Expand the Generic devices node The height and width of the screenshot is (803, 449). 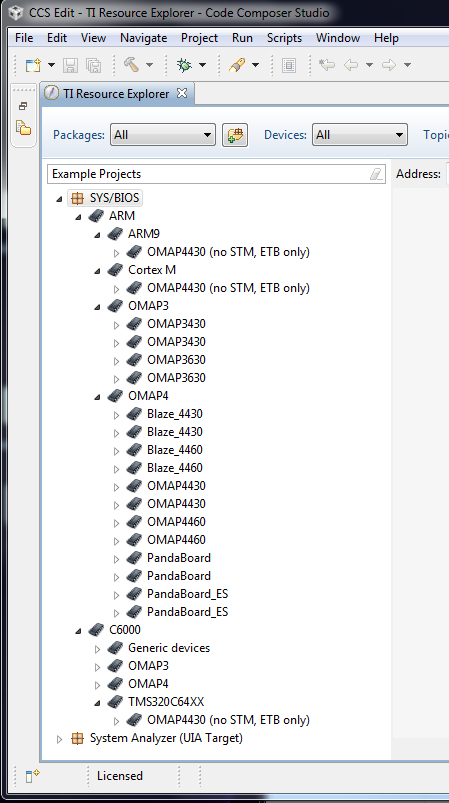[x=97, y=649]
